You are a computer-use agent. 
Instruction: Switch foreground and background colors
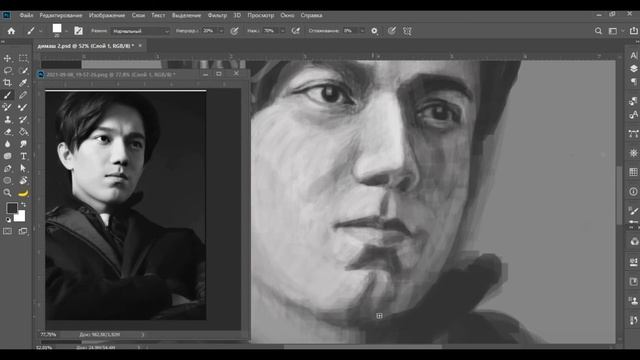pos(23,204)
